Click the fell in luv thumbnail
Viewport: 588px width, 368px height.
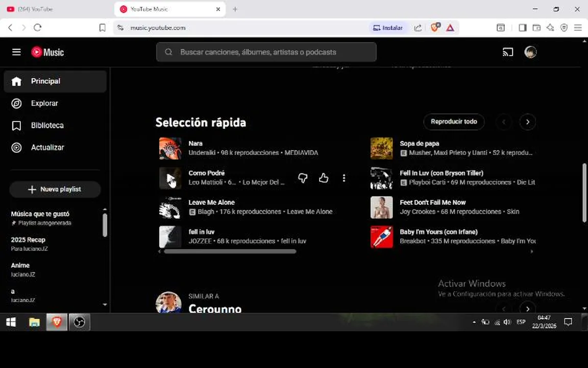pyautogui.click(x=170, y=237)
